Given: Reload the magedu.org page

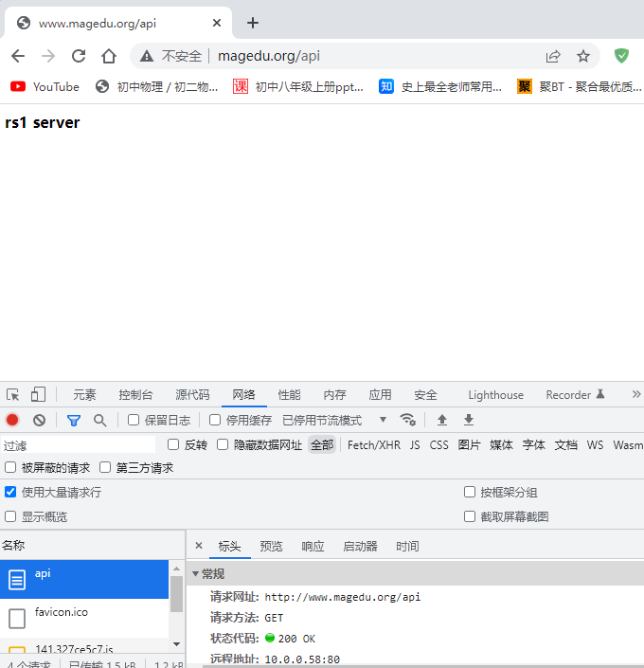Looking at the screenshot, I should 79,56.
